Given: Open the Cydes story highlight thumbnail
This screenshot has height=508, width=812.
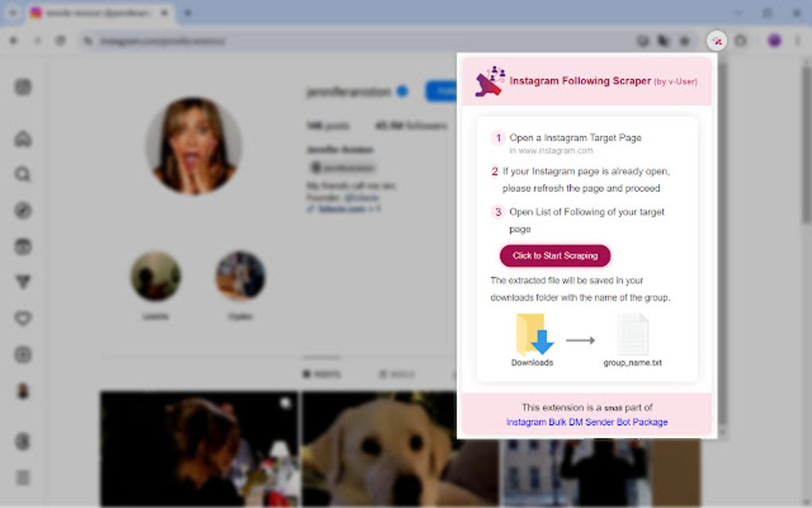Looking at the screenshot, I should (240, 276).
